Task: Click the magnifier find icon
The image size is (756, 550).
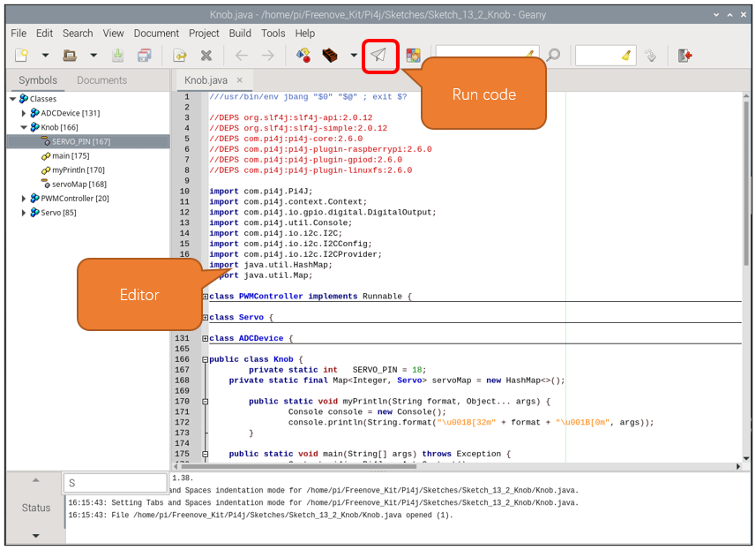Action: point(553,56)
